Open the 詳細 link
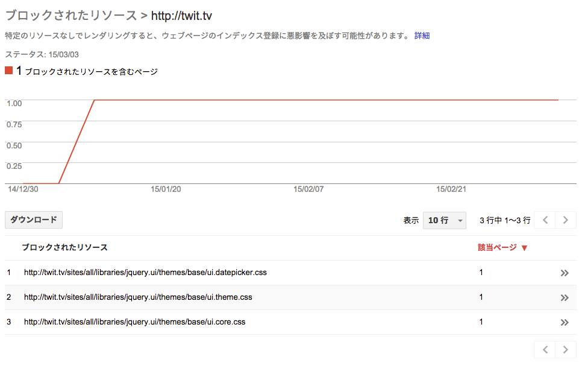 point(422,36)
